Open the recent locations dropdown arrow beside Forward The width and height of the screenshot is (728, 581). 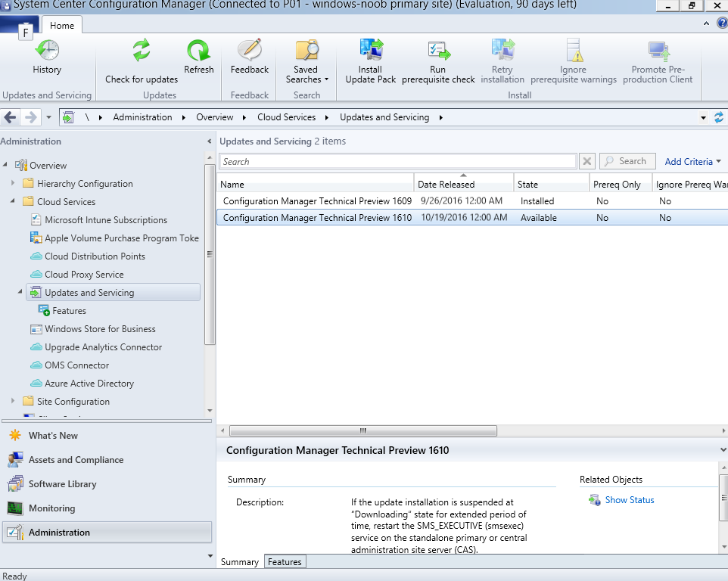[x=48, y=117]
